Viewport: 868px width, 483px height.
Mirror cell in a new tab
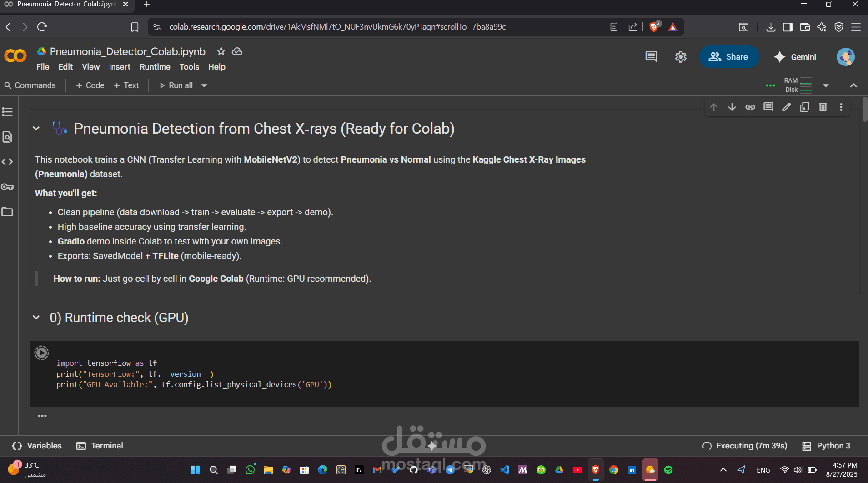pyautogui.click(x=805, y=107)
